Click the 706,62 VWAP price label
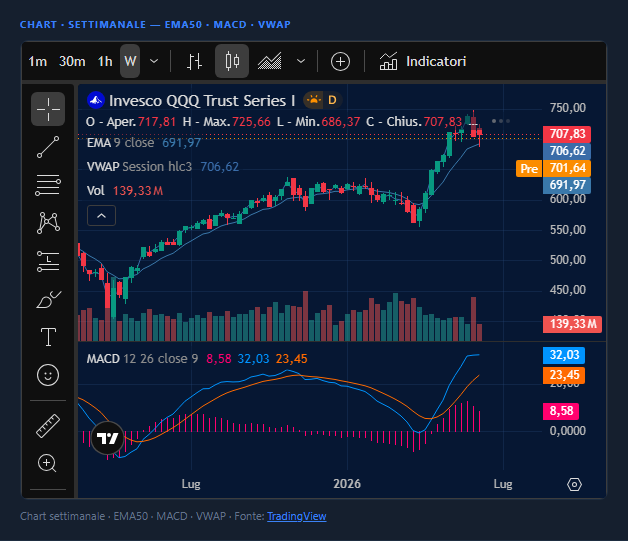 [x=567, y=151]
